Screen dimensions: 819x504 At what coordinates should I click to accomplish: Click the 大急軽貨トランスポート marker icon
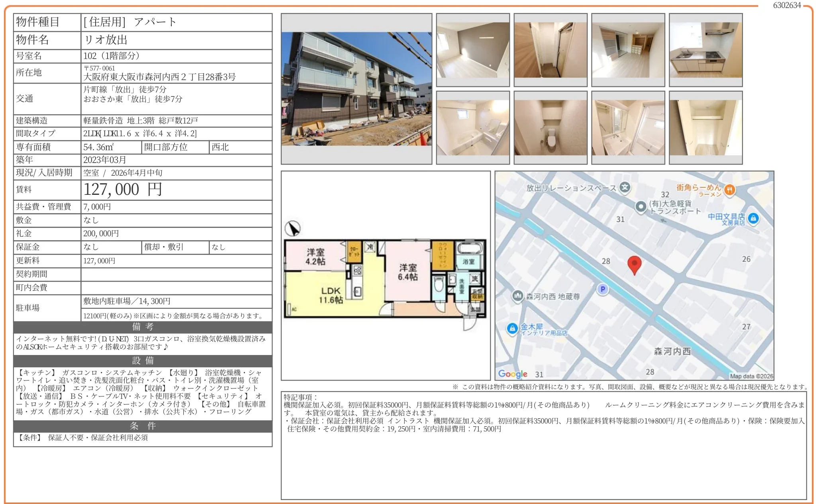641,206
